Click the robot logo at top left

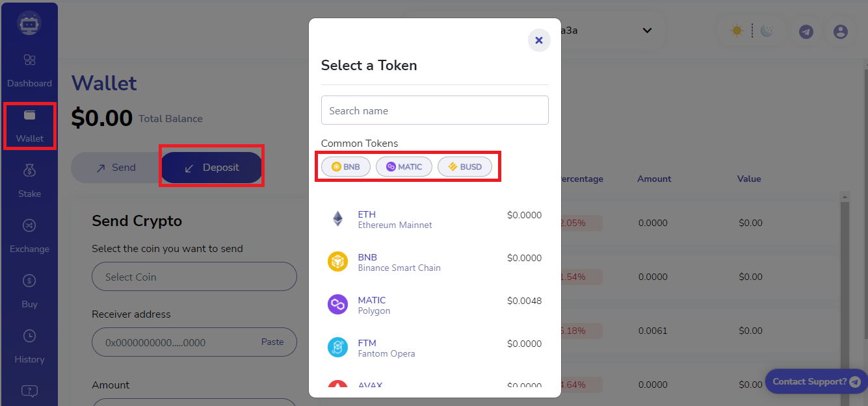pyautogui.click(x=29, y=23)
